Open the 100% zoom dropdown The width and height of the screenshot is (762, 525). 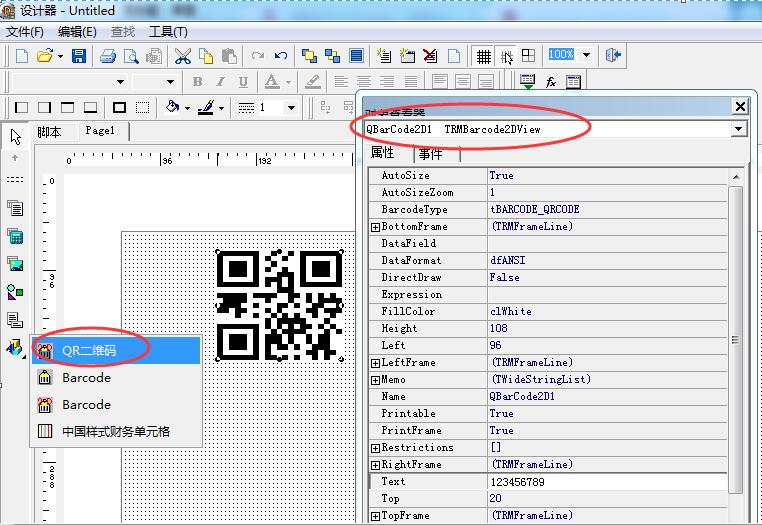point(587,54)
